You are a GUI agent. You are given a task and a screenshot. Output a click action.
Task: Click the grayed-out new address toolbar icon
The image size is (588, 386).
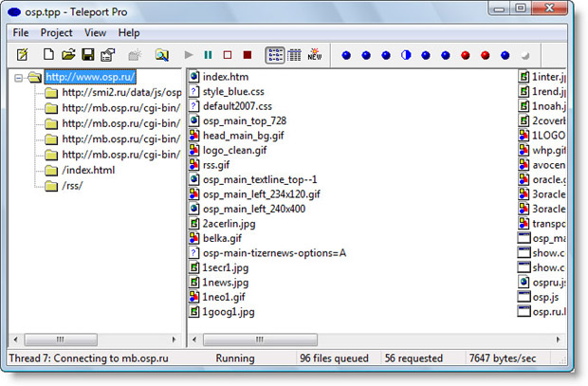point(135,55)
